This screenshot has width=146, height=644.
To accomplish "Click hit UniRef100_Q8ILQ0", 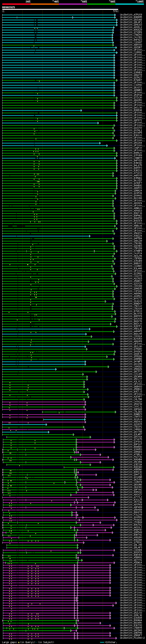I will click(x=131, y=347).
